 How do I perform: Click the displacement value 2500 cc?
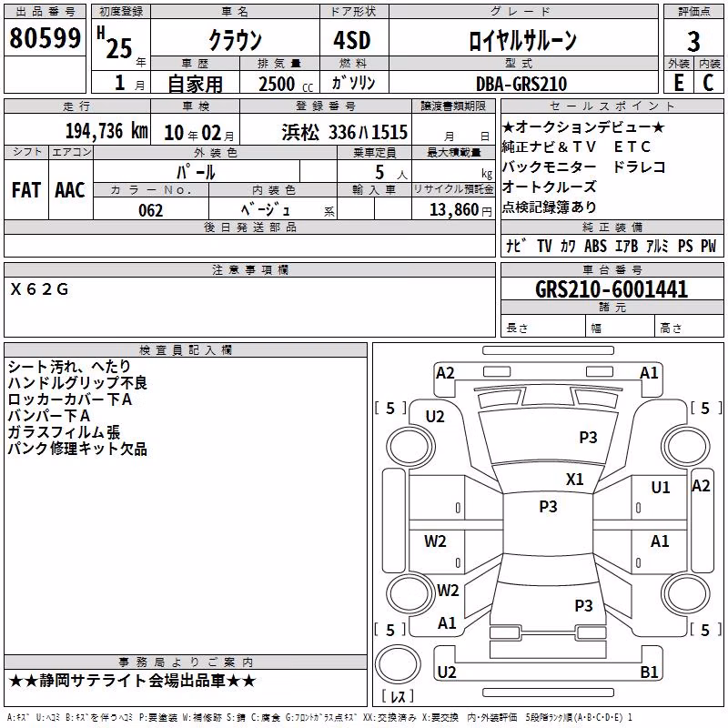pos(286,84)
